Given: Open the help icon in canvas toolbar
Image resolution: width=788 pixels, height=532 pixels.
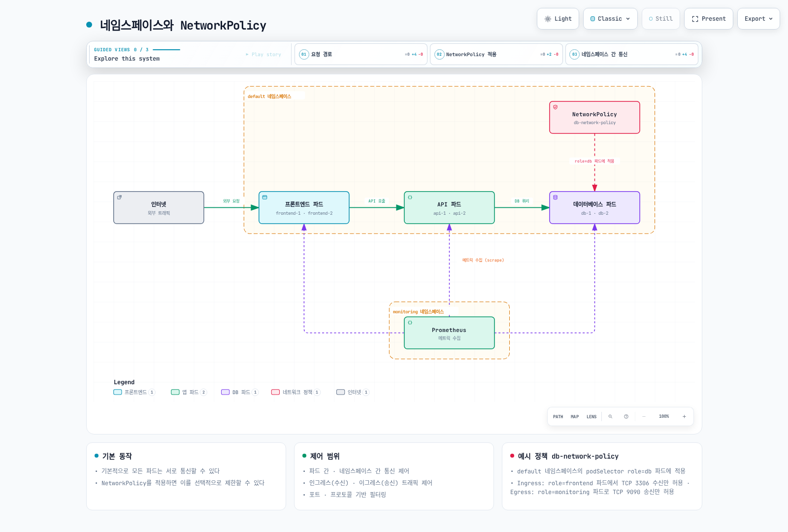Looking at the screenshot, I should point(626,417).
